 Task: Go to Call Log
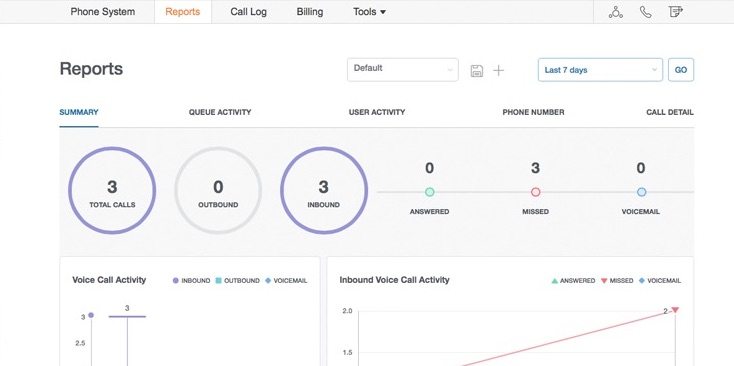click(x=248, y=12)
